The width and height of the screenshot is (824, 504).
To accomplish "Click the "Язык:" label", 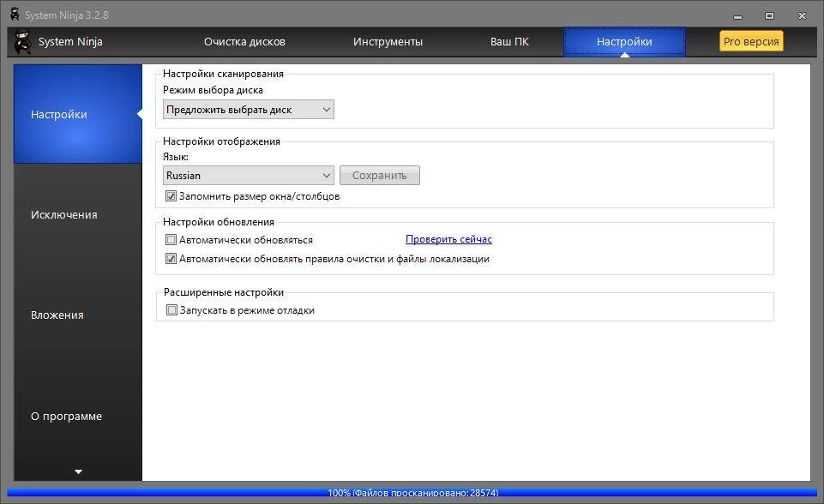I will 176,157.
